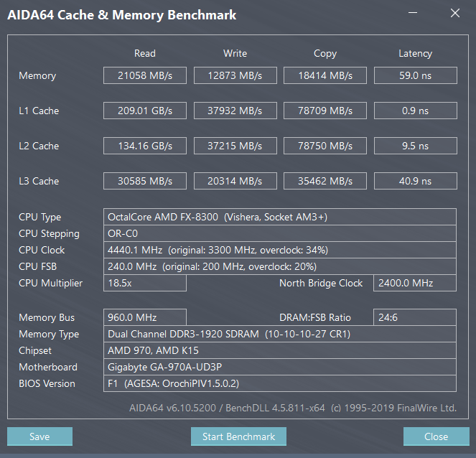Select the CPU Clock value field
The height and width of the screenshot is (458, 476).
[280, 250]
